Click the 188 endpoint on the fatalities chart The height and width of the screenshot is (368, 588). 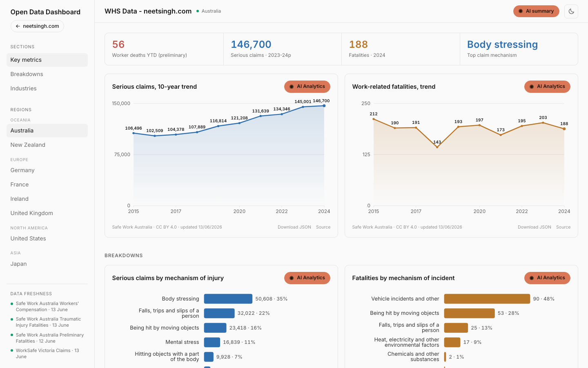click(x=564, y=129)
